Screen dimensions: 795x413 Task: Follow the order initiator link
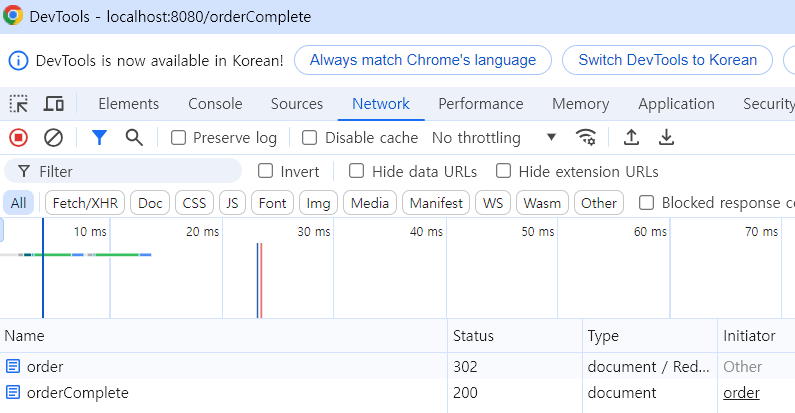click(x=741, y=393)
